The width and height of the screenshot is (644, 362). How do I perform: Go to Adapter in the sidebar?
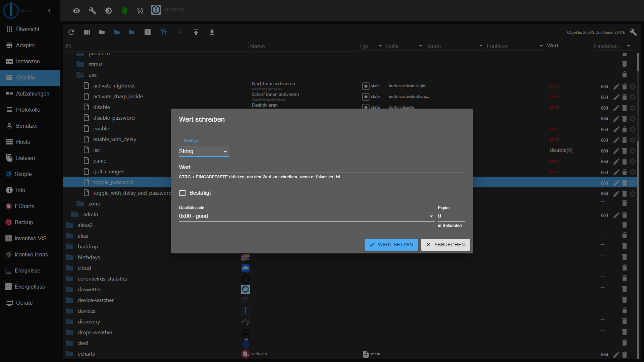(x=30, y=45)
